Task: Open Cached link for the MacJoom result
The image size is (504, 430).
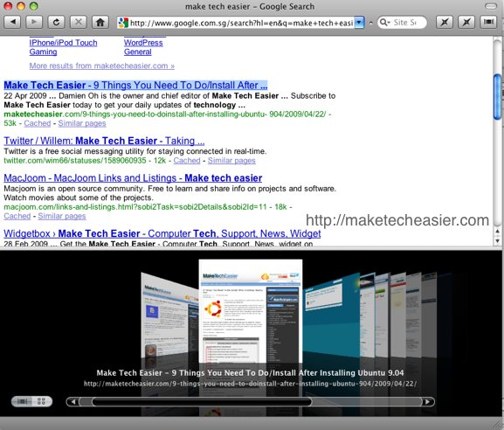Action: coord(17,216)
